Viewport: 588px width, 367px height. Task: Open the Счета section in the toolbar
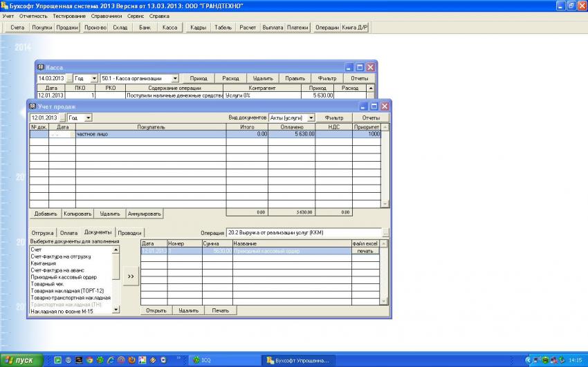(x=17, y=28)
